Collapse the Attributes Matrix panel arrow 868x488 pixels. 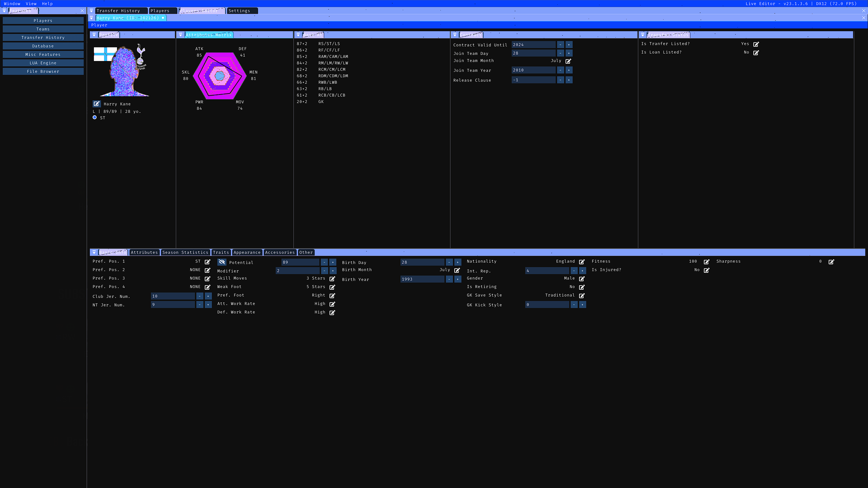(x=181, y=35)
